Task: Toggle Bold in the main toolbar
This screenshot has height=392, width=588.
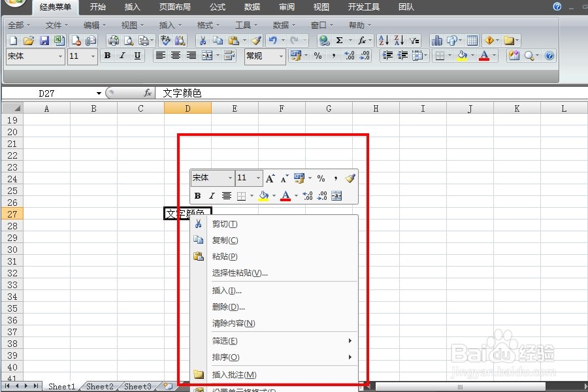Action: tap(107, 56)
